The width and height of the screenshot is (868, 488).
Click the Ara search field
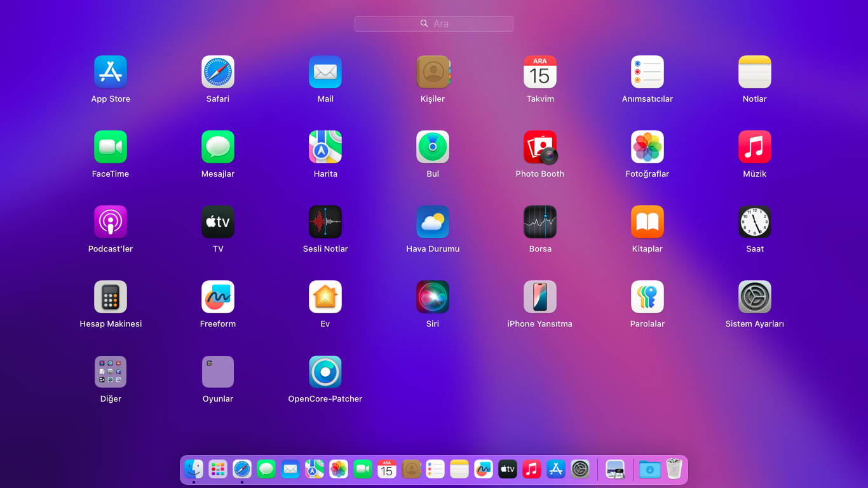[434, 24]
